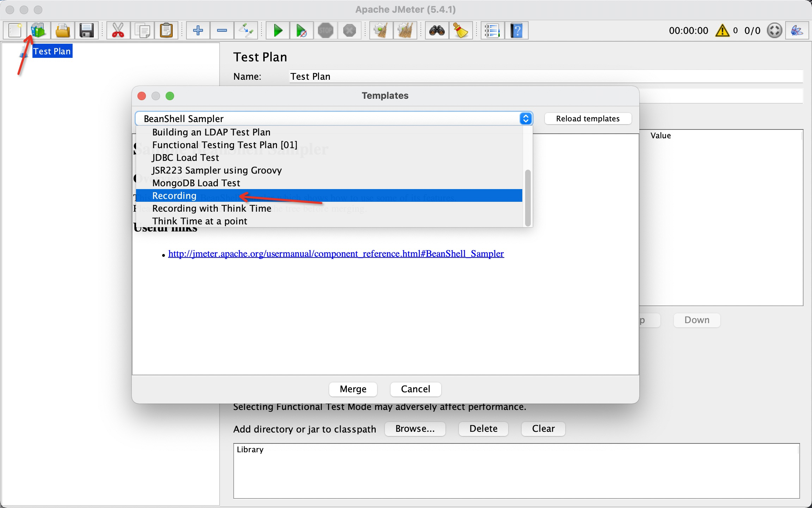
Task: Click the yellow warning log icon
Action: tap(722, 31)
